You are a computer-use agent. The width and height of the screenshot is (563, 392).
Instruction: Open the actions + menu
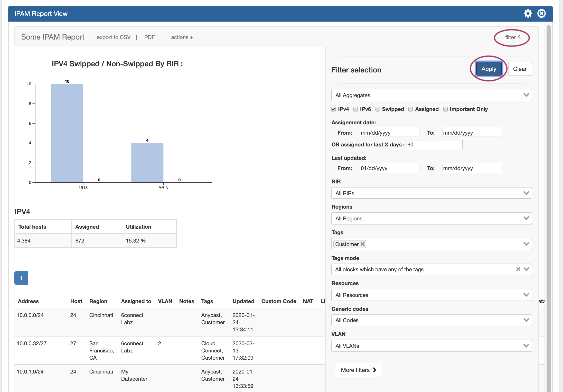click(182, 37)
